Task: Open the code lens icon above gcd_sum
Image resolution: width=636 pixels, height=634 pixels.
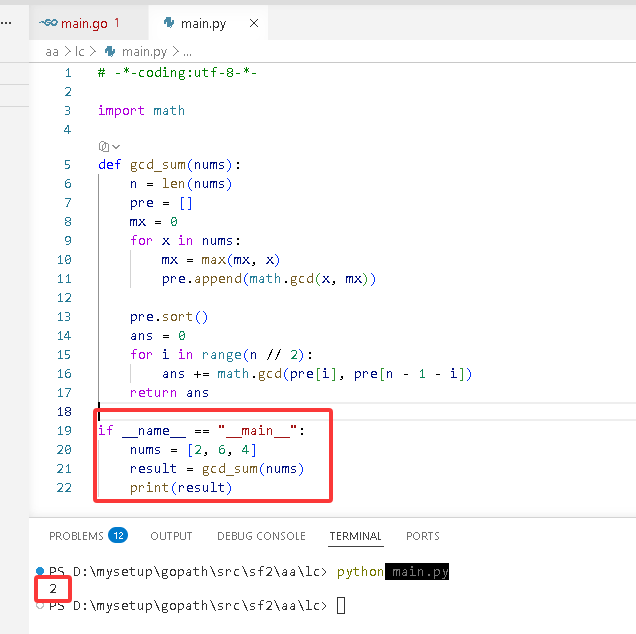Action: pos(103,146)
